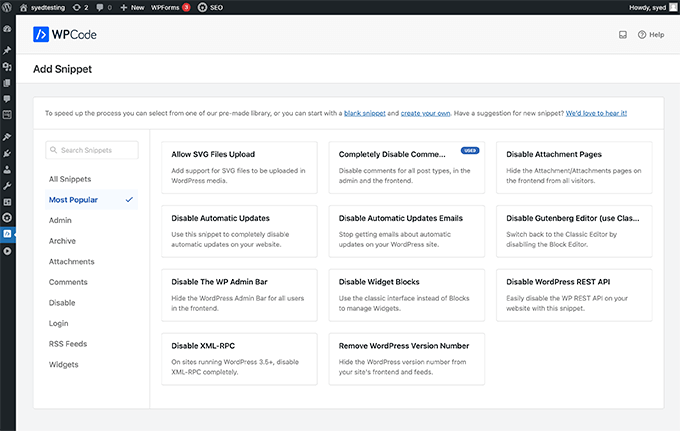Click the highlighted Code Snippets sidebar icon
Viewport: 680px width, 431px height.
point(7,233)
